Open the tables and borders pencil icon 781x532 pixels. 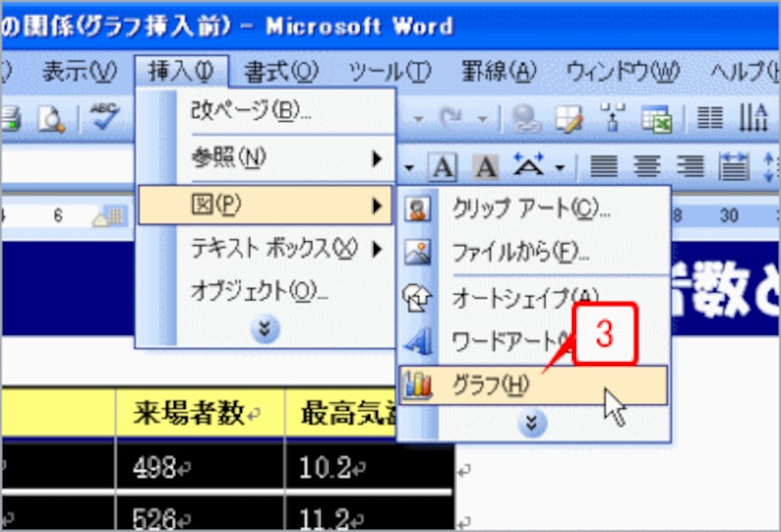click(569, 118)
